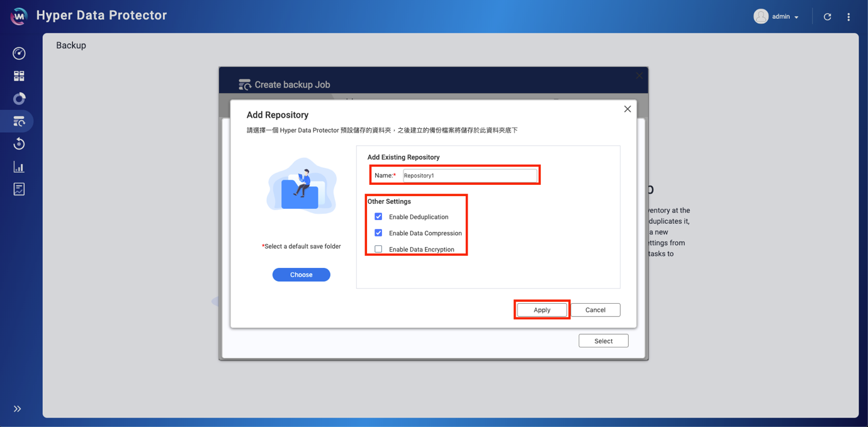Viewport: 868px width, 427px height.
Task: Open the admin account dropdown
Action: 786,17
